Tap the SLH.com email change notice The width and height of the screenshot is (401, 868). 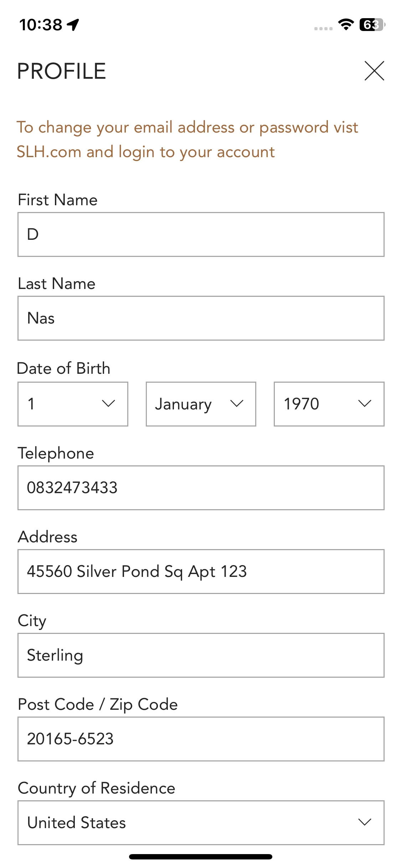tap(187, 140)
